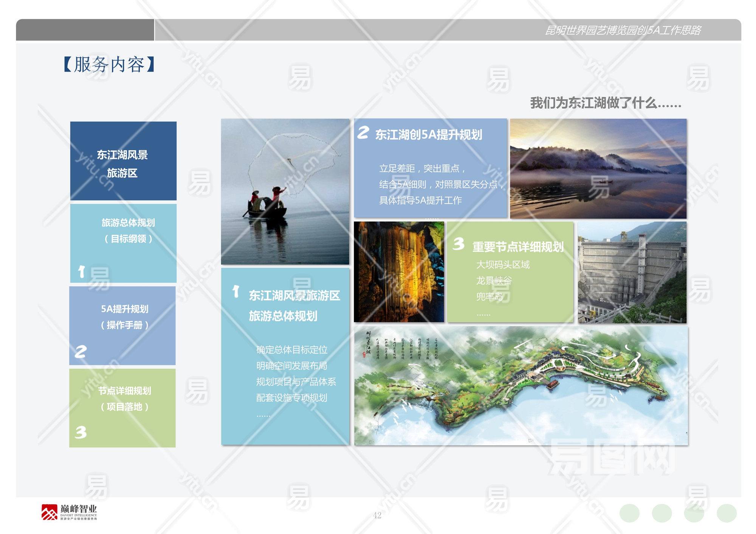Select the green 节点详细规划（项目落地）block

tap(122, 408)
